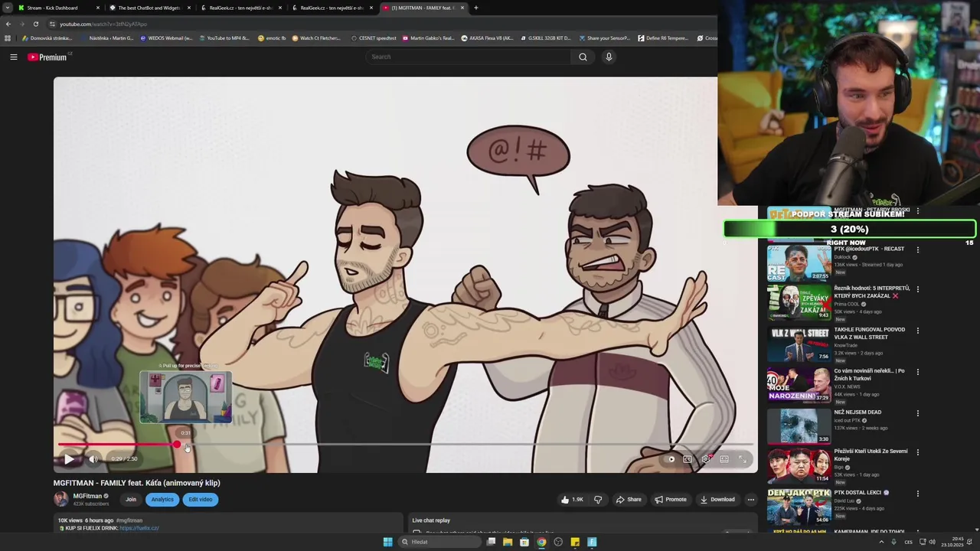Open options menu for Přeživší Kteří Utekli video
The width and height of the screenshot is (980, 551).
(x=918, y=452)
